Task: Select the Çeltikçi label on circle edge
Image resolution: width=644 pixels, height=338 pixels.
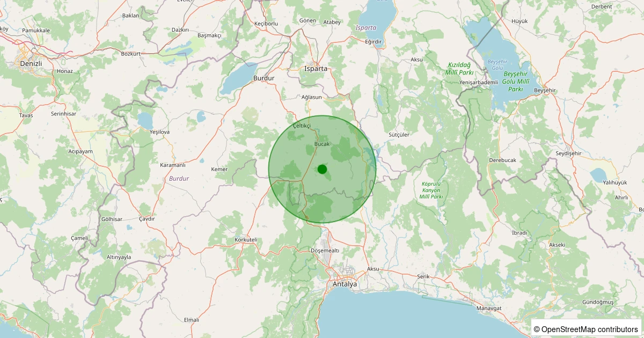Action: point(302,126)
